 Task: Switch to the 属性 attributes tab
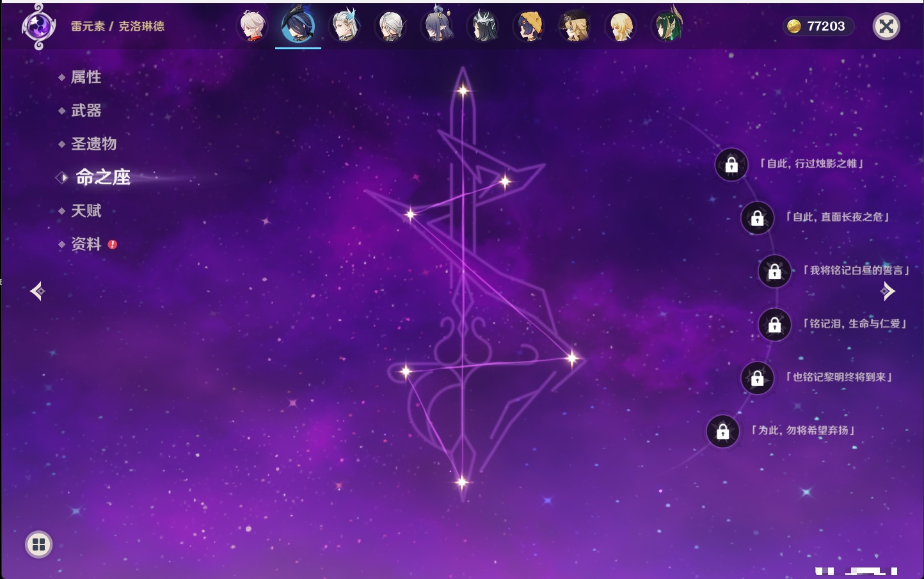coord(86,77)
